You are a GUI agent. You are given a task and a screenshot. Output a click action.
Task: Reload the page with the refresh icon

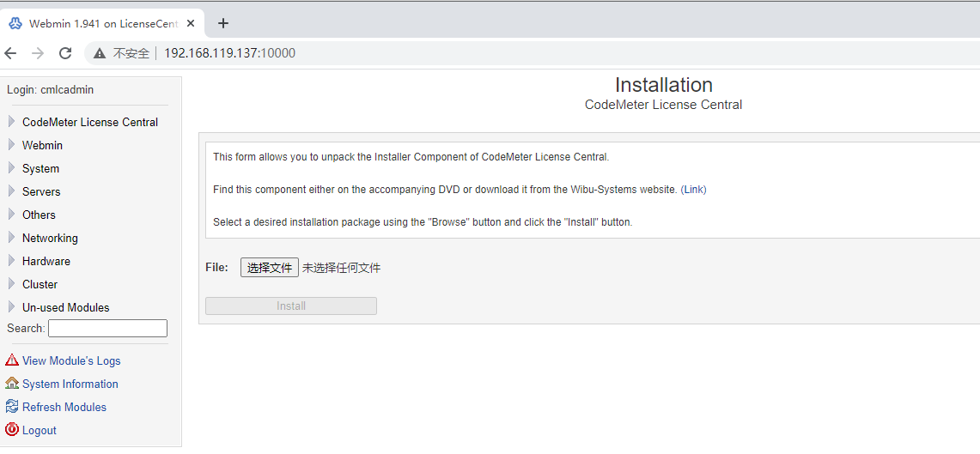coord(65,53)
